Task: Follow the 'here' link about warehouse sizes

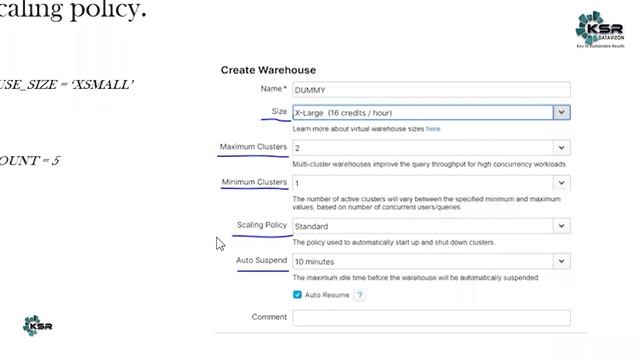Action: click(x=433, y=129)
